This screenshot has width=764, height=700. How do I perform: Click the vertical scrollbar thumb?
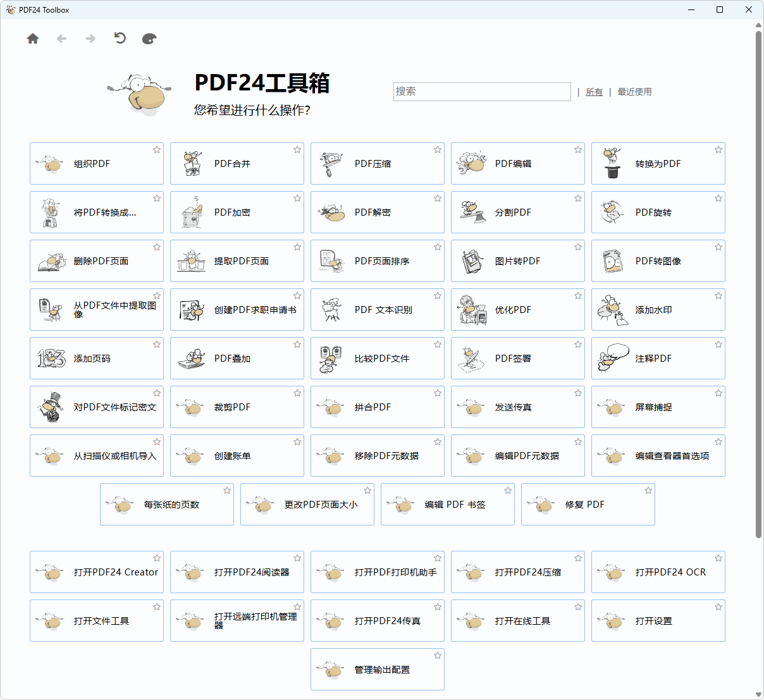click(x=758, y=285)
